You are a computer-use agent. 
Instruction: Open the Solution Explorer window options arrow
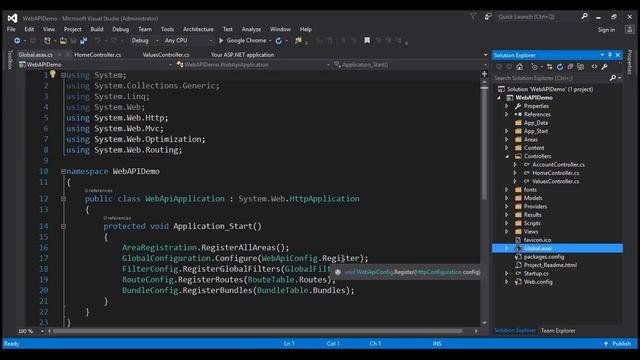pos(602,55)
